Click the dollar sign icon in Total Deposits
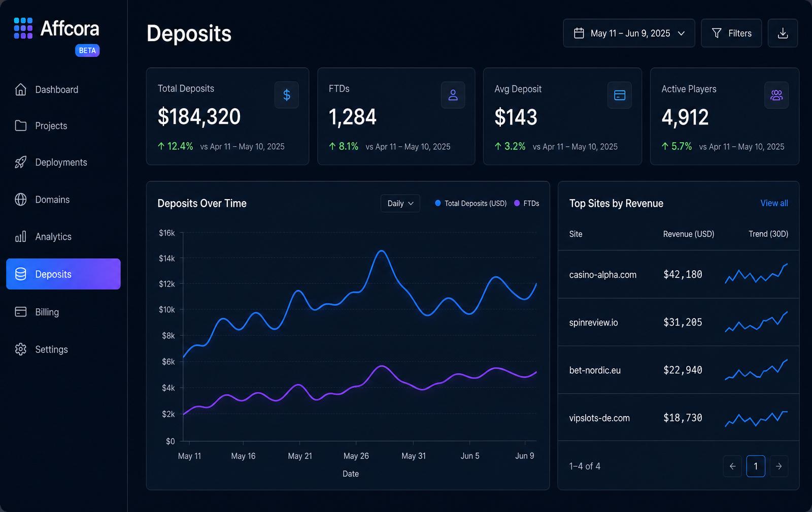 [x=287, y=95]
